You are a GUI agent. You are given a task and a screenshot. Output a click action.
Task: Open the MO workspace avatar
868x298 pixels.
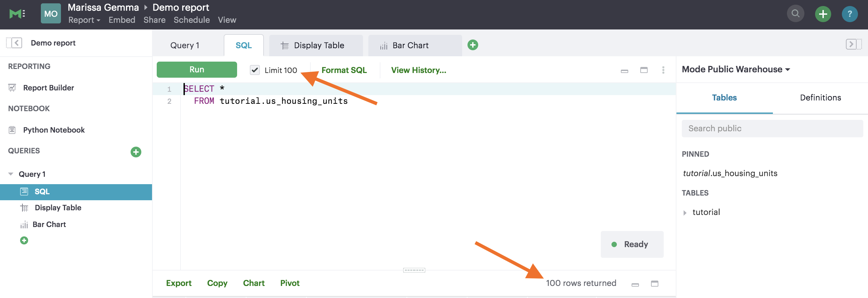tap(51, 14)
